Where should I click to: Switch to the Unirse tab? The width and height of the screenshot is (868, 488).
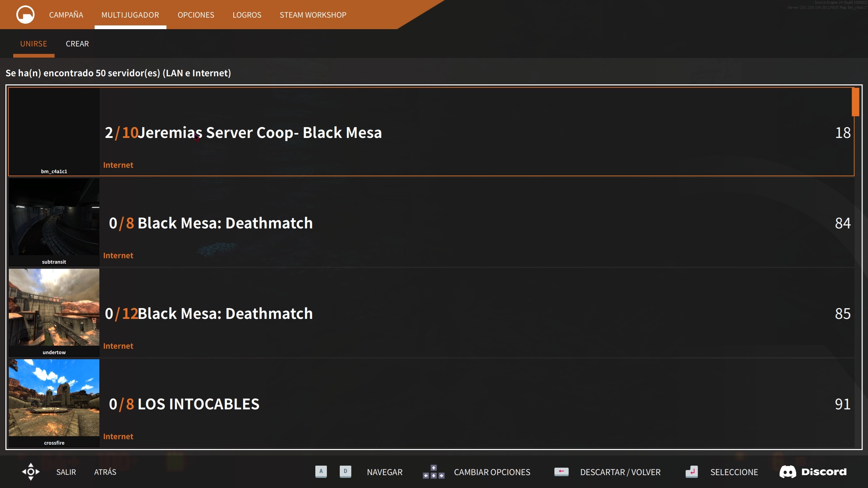[34, 44]
